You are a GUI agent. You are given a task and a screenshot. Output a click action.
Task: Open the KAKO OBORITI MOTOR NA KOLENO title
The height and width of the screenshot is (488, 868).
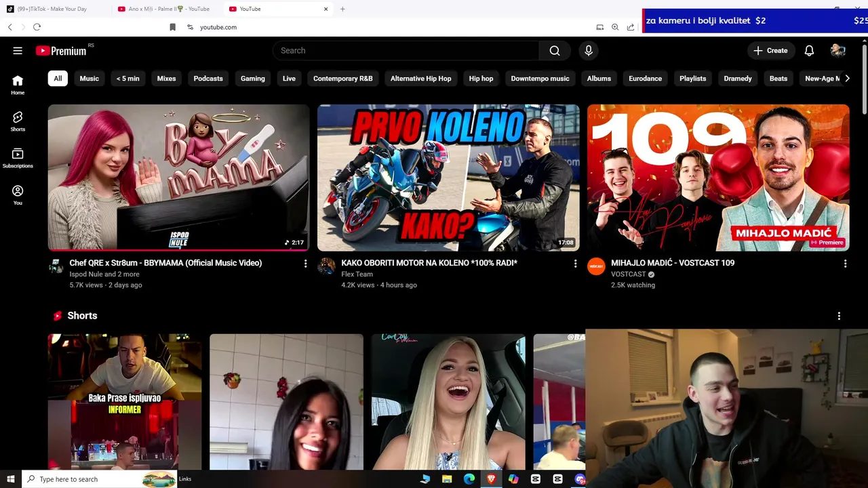429,263
